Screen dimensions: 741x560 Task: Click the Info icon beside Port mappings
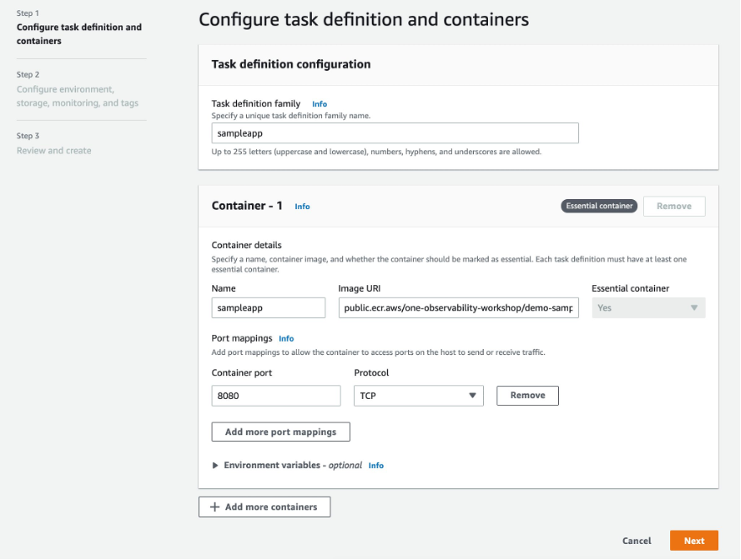[x=287, y=338]
